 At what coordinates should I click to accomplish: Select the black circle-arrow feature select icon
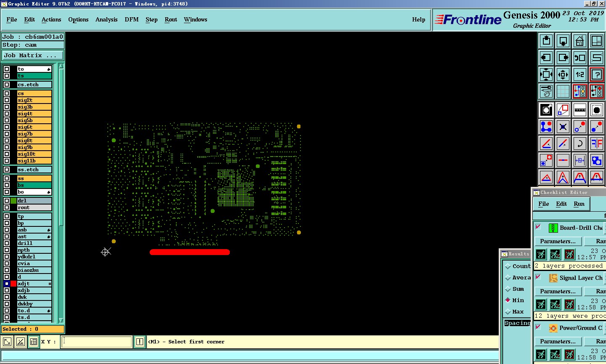pos(546,110)
